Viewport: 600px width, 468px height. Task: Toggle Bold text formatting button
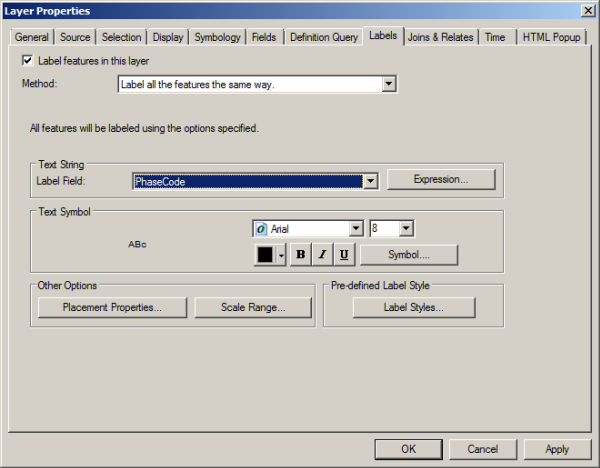point(301,255)
